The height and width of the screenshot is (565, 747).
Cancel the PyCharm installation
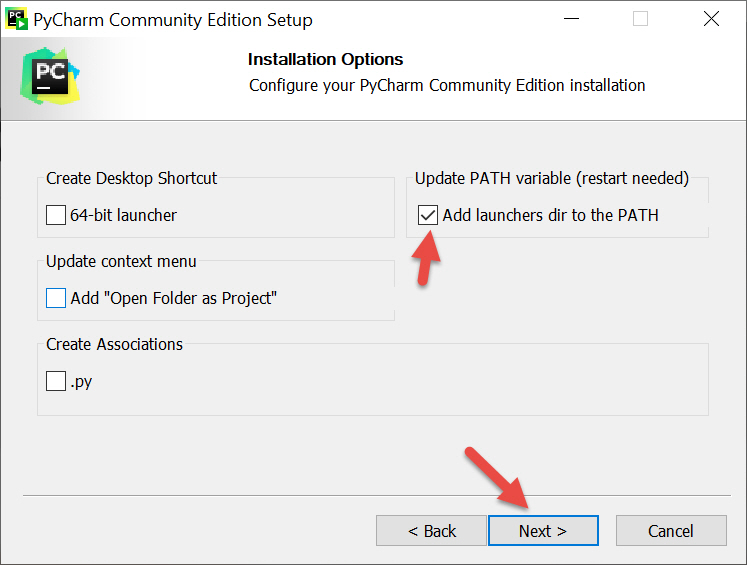(x=671, y=530)
